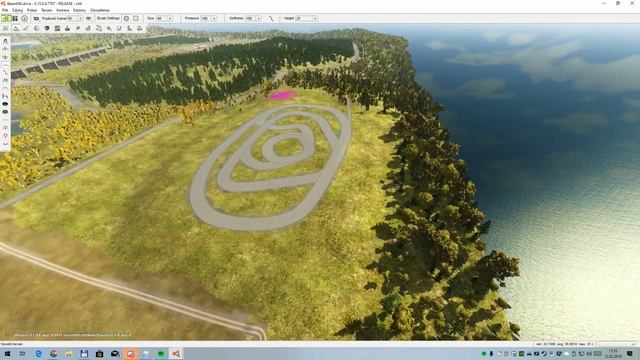Open the Material Editor tool
Viewport: 640px width, 360px height.
click(36, 29)
